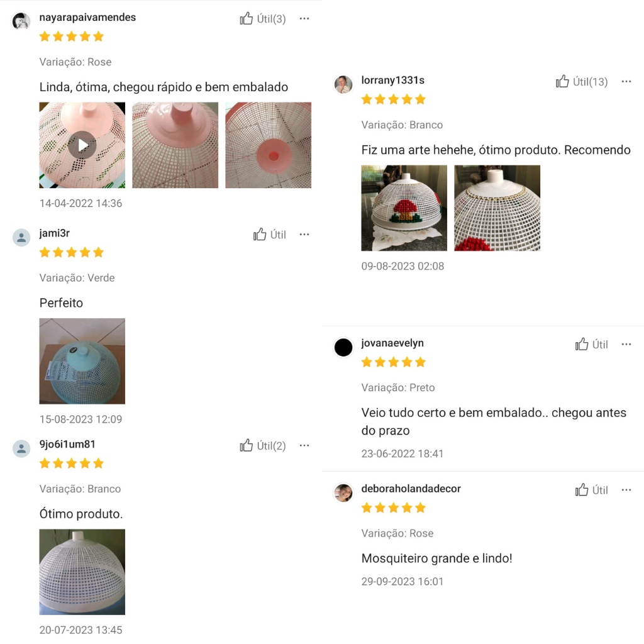Thumbs-up jovanaevelyn's review

(591, 344)
